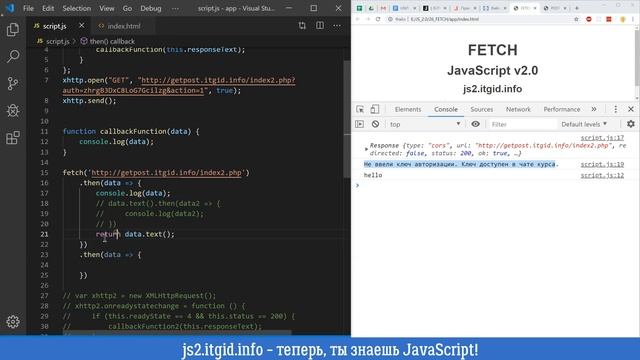The width and height of the screenshot is (640, 360).
Task: Select the Console tab in DevTools
Action: tap(446, 109)
